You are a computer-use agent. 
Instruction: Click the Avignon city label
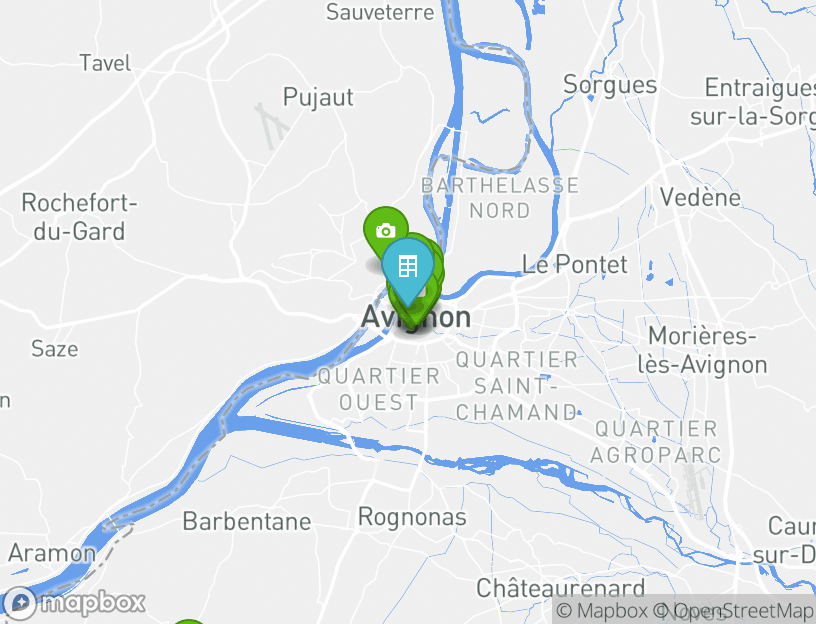(416, 317)
